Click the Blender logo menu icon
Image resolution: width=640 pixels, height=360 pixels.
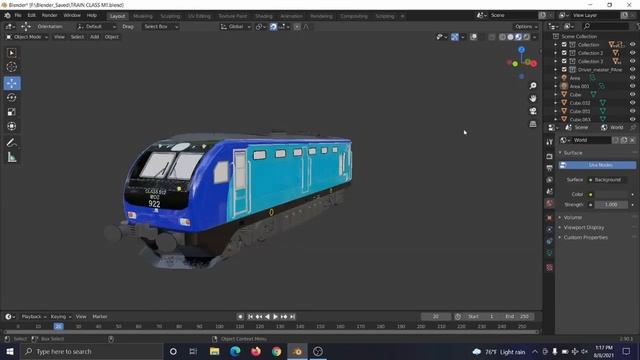(x=7, y=16)
